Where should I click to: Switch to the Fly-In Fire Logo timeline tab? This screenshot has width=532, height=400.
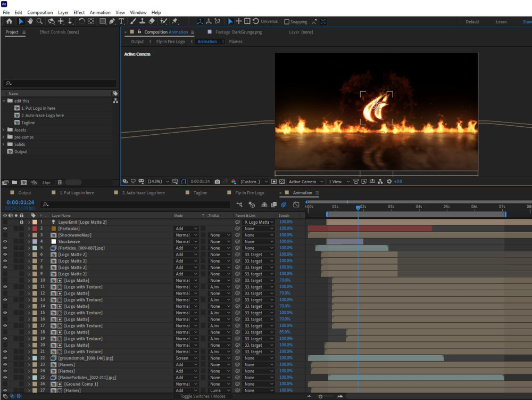250,193
